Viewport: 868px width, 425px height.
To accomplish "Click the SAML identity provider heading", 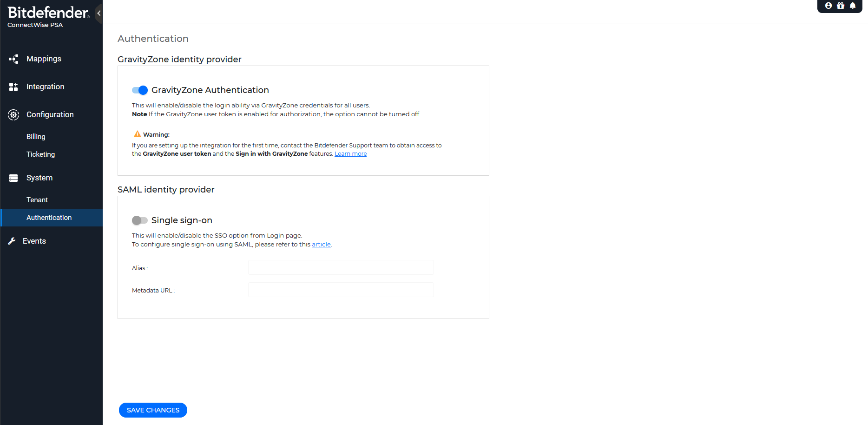I will point(166,190).
